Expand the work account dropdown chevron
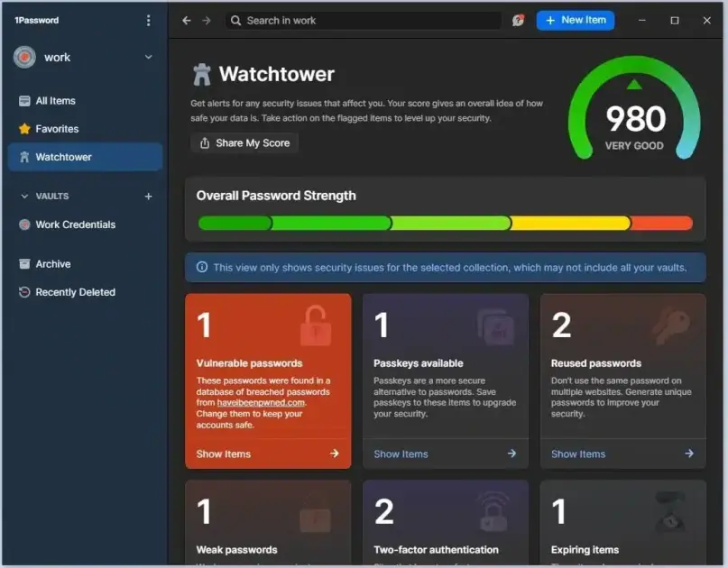Screen dimensions: 728x568 (149, 57)
